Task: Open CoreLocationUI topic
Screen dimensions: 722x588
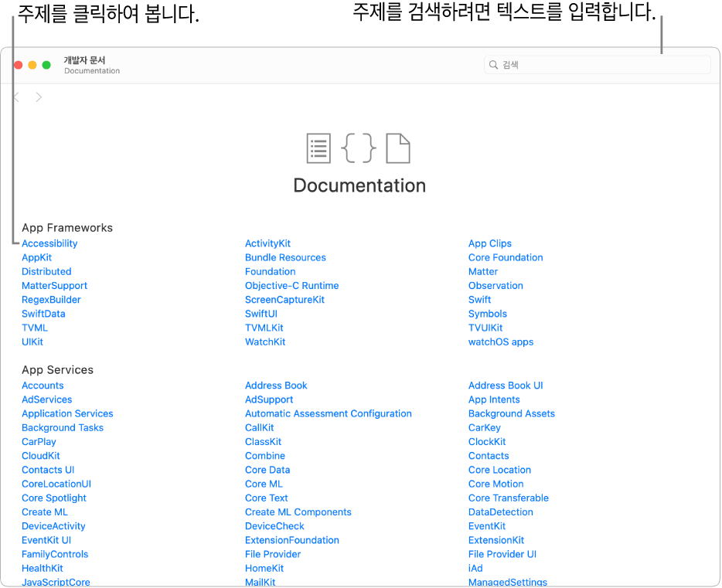Action: coord(56,484)
